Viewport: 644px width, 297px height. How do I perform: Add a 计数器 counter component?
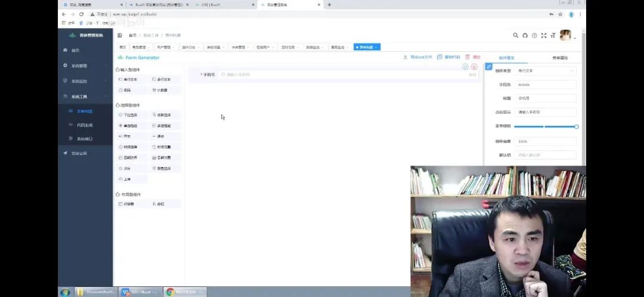pos(165,90)
